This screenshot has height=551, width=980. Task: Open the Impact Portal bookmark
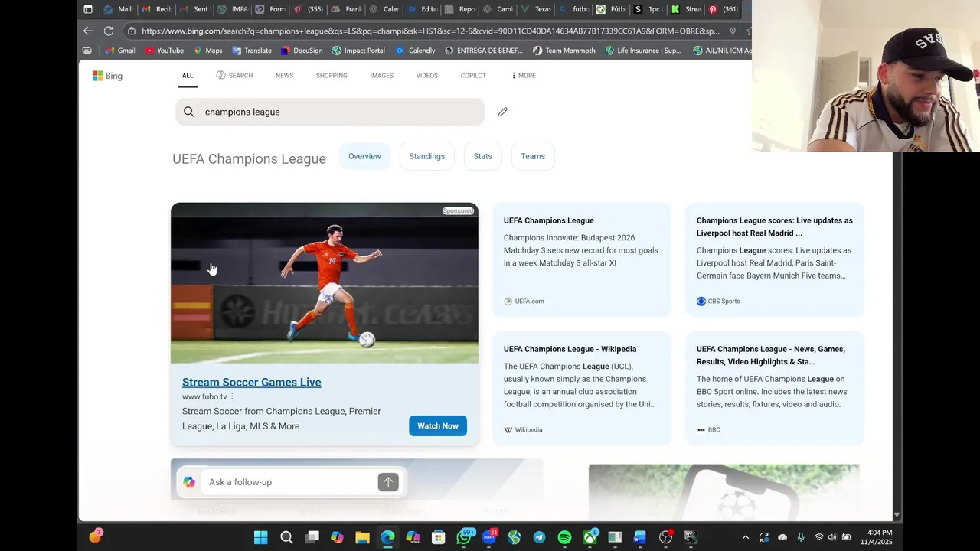(358, 51)
